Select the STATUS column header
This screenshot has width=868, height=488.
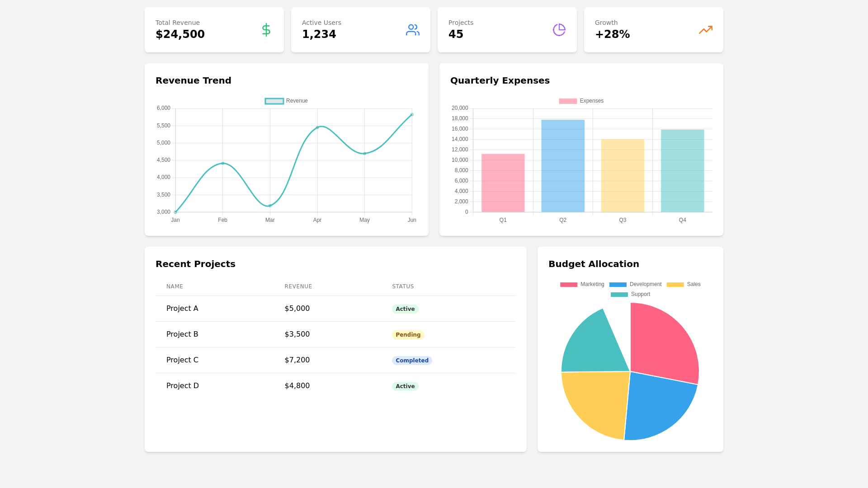click(403, 286)
